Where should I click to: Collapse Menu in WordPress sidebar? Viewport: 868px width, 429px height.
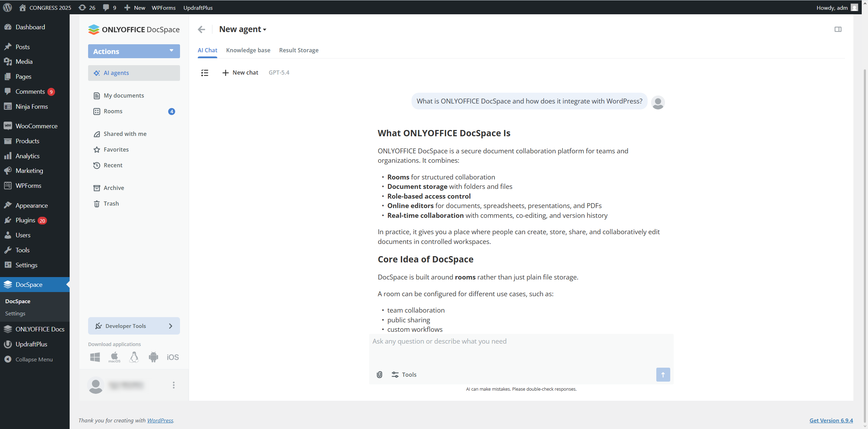click(34, 359)
